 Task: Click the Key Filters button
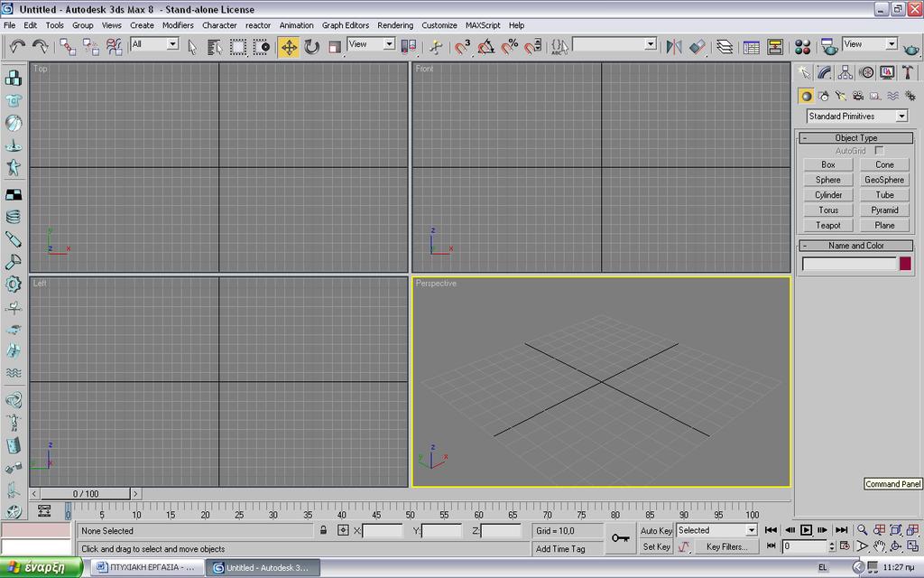726,546
